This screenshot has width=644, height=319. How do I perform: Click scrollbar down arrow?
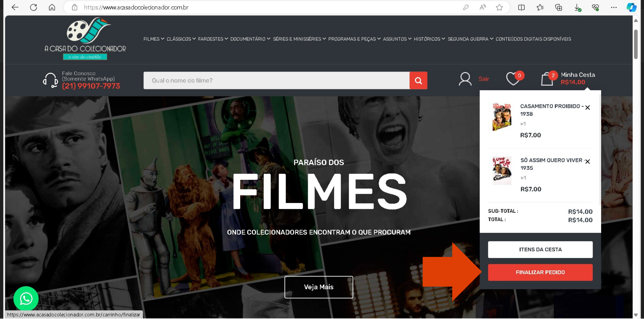[636, 315]
